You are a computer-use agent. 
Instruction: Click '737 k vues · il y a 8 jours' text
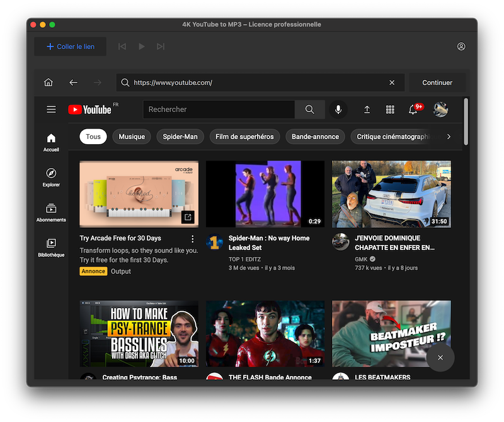[x=386, y=268]
